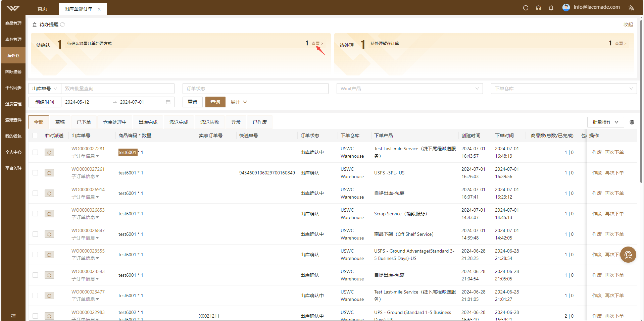
Task: Open order number WO0000027261
Action: (x=88, y=169)
